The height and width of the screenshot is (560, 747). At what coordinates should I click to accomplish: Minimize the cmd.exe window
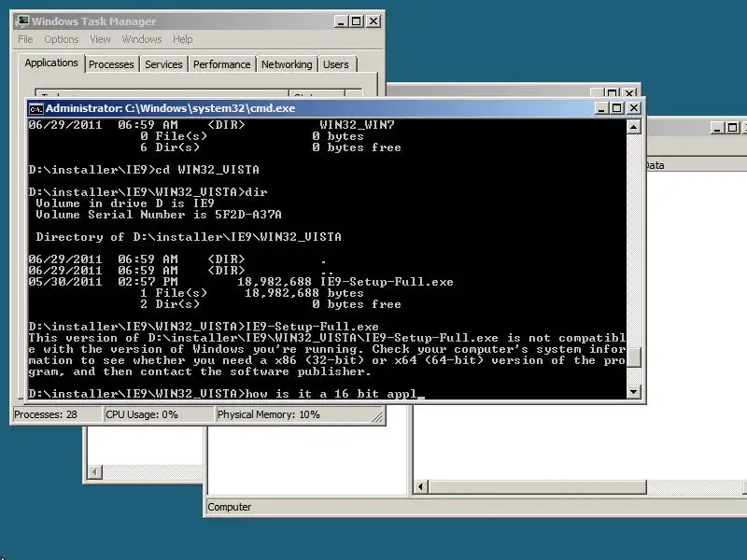601,108
